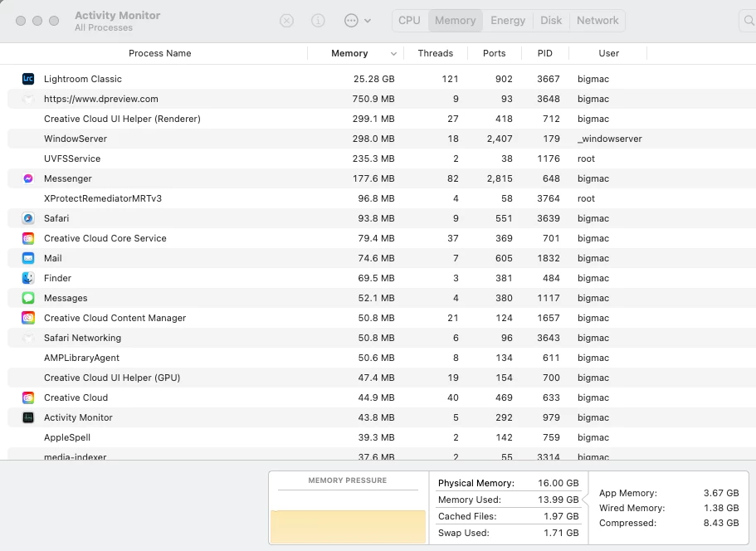Click the Messages speech bubble icon
Screen dimensions: 756x551
[28, 298]
